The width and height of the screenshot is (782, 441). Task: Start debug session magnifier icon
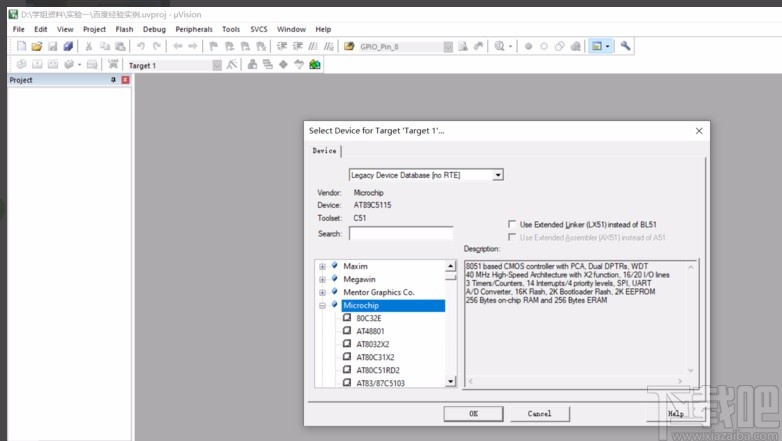point(499,46)
